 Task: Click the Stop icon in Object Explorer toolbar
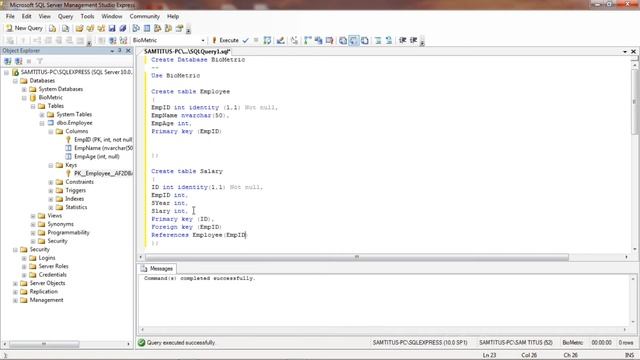29,61
